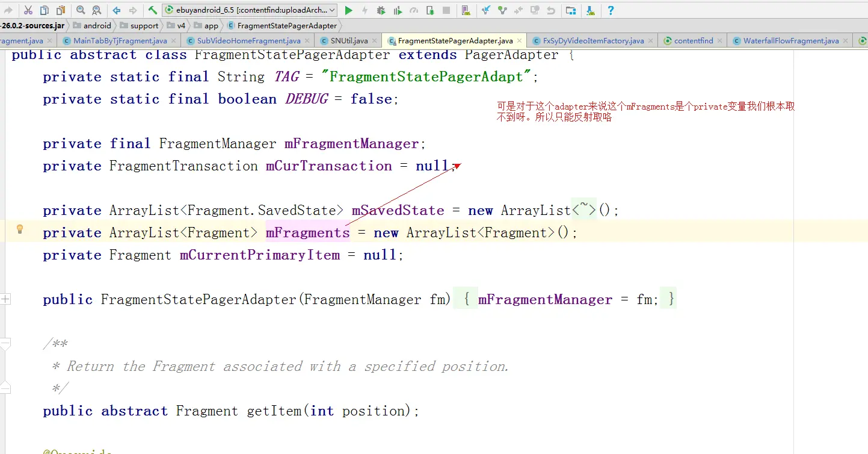Click Apply Changes lightning icon

365,10
